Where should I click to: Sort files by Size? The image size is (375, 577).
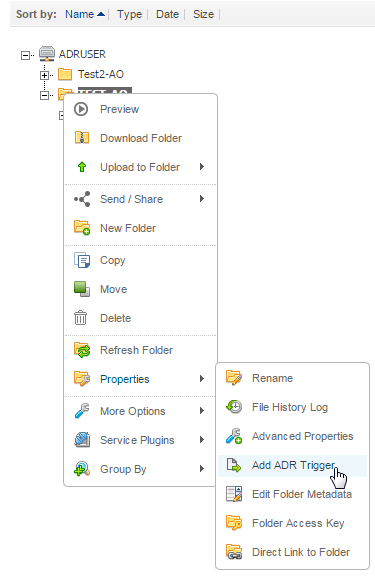click(204, 14)
